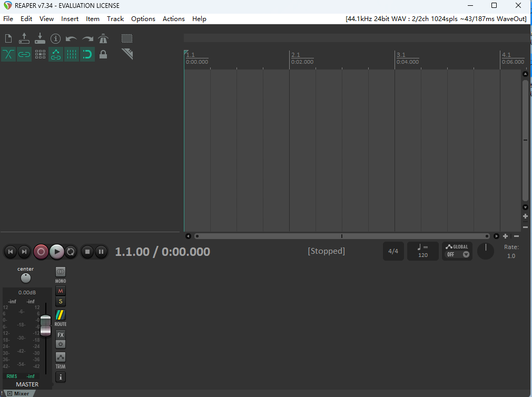The width and height of the screenshot is (532, 397).
Task: Toggle ripple editing grid icon
Action: pyautogui.click(x=40, y=54)
